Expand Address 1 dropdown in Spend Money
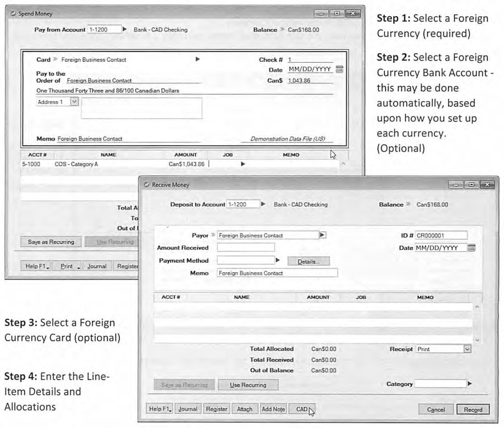This screenshot has height=428, width=504. coord(74,101)
